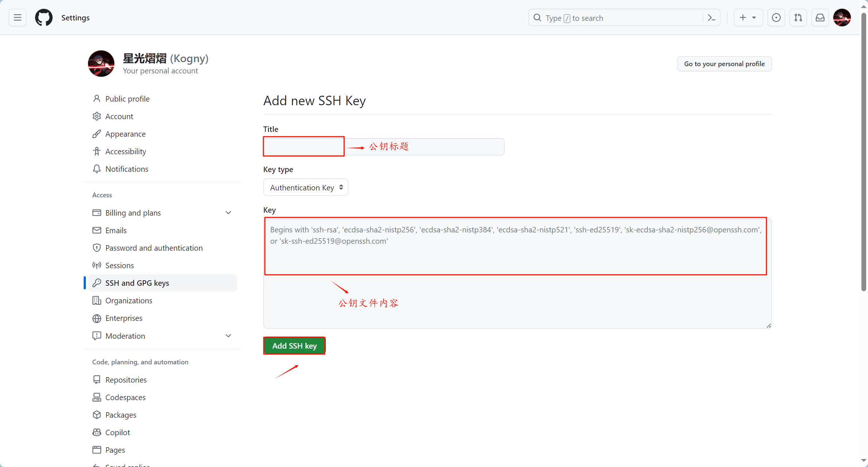Navigate to Notifications settings
868x467 pixels.
(126, 169)
